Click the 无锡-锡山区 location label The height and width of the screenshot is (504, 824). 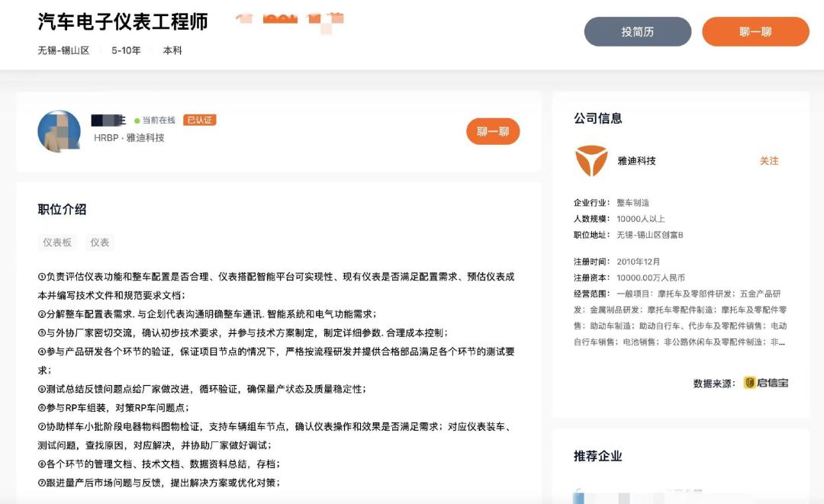(63, 50)
